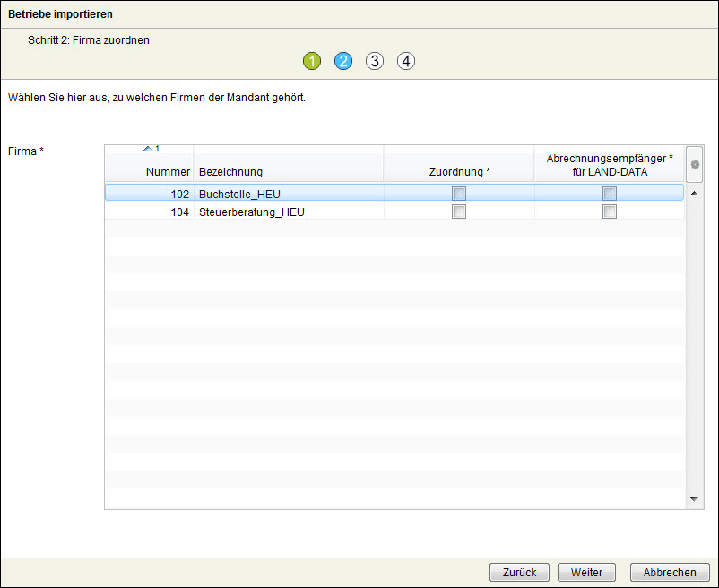The width and height of the screenshot is (719, 588).
Task: Proceed with the Weiter button
Action: point(586,573)
